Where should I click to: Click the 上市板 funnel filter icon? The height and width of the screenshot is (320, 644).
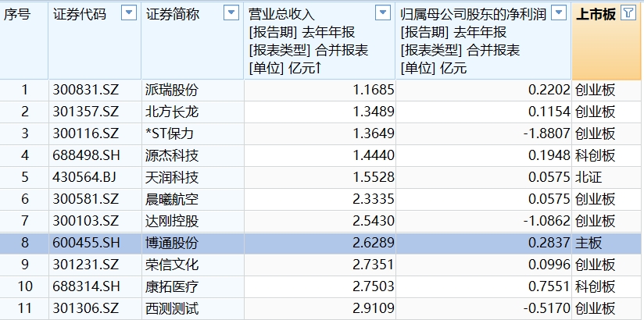tap(628, 13)
